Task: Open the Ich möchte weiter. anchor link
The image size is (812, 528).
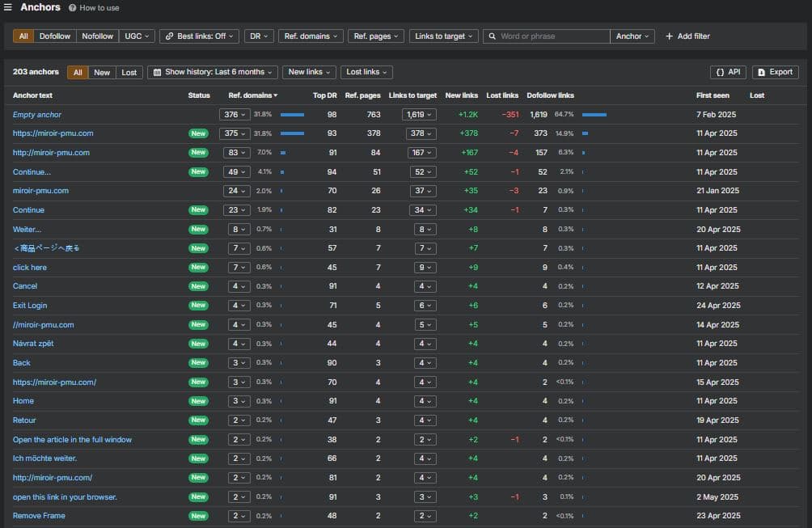Action: 44,458
